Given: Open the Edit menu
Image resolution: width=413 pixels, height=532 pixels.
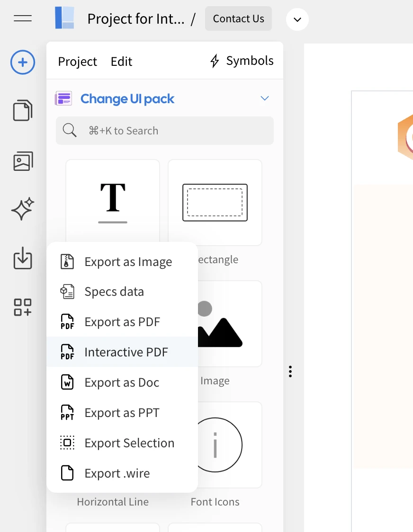Looking at the screenshot, I should coord(121,62).
